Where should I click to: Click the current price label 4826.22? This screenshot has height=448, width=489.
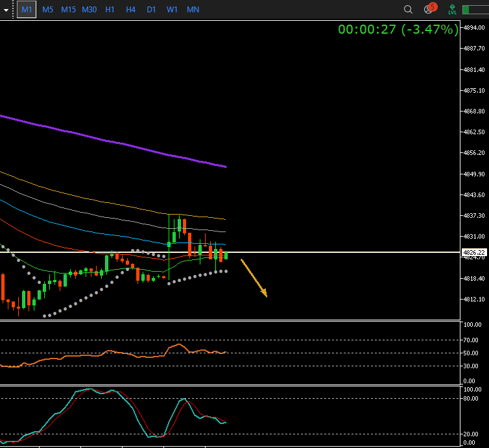pos(473,252)
